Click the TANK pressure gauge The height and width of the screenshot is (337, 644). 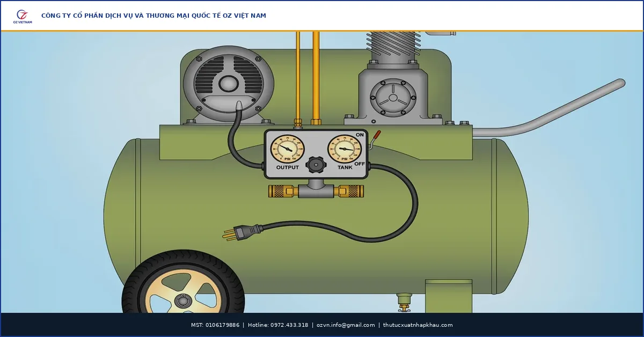(345, 149)
